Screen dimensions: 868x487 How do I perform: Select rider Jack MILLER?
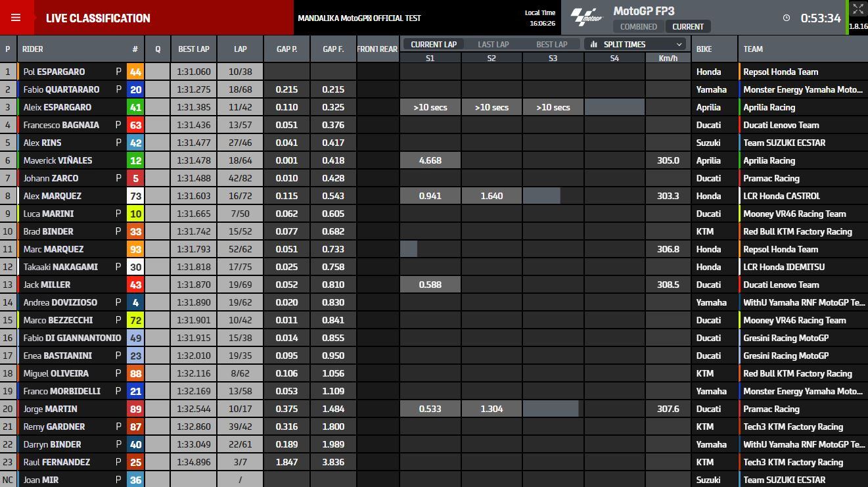(x=47, y=285)
